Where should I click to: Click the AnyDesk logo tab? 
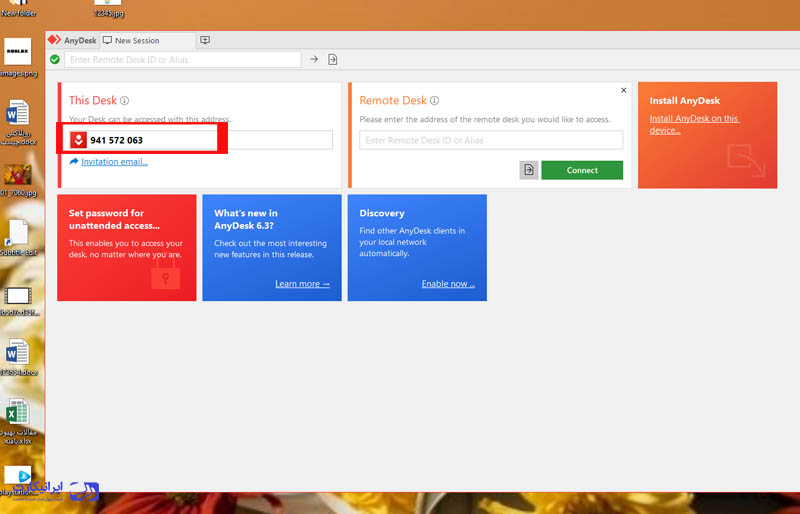click(72, 40)
